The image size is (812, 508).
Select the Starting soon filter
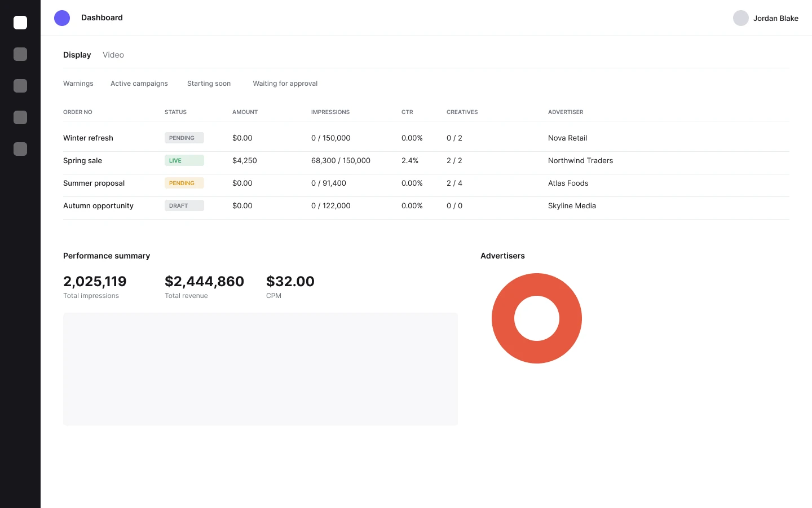click(209, 84)
